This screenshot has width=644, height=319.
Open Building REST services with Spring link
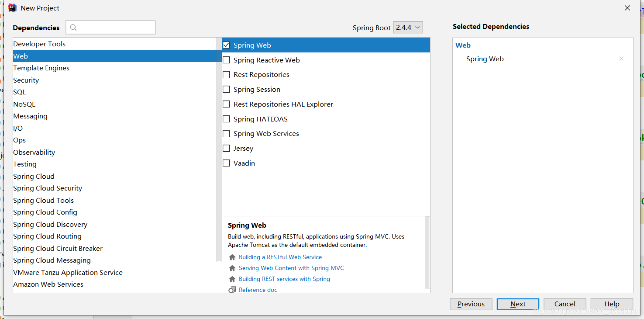[284, 279]
